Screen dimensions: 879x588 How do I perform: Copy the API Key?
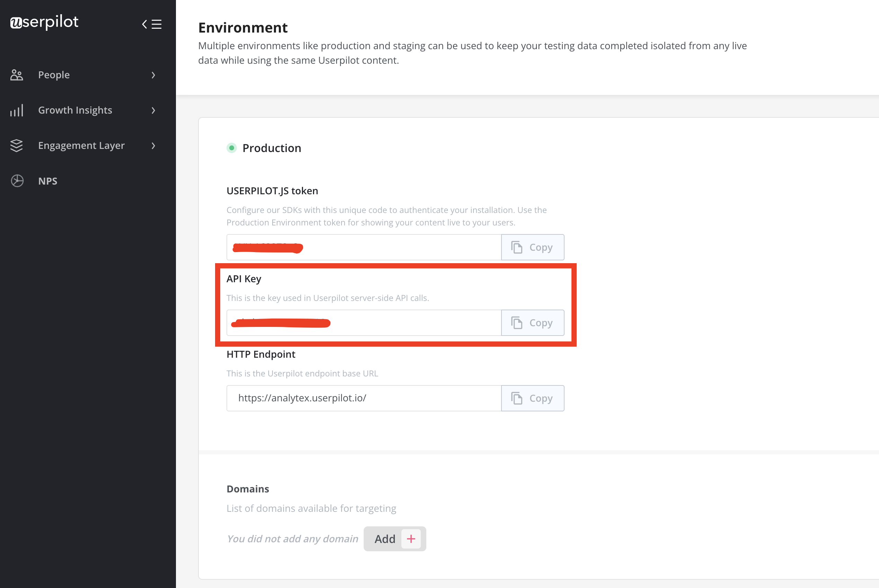[532, 323]
